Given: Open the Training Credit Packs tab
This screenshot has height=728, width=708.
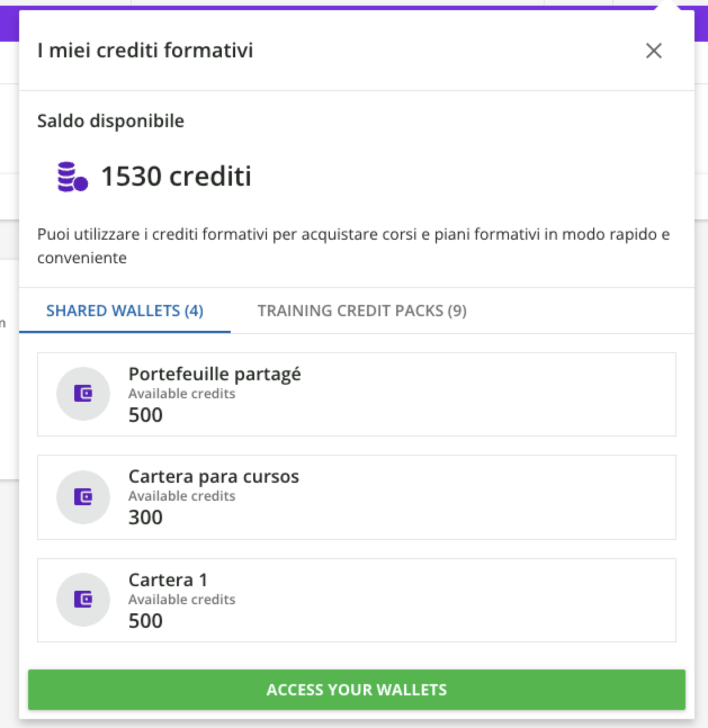Looking at the screenshot, I should point(362,311).
